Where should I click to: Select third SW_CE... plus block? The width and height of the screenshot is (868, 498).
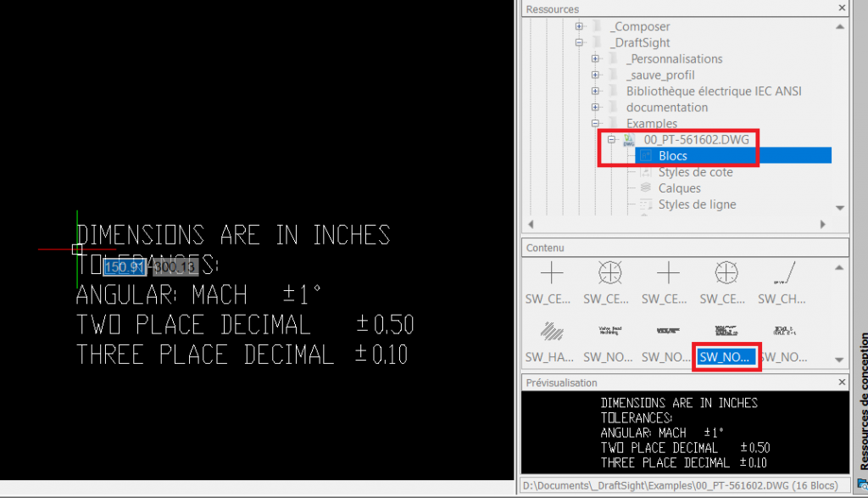click(665, 283)
